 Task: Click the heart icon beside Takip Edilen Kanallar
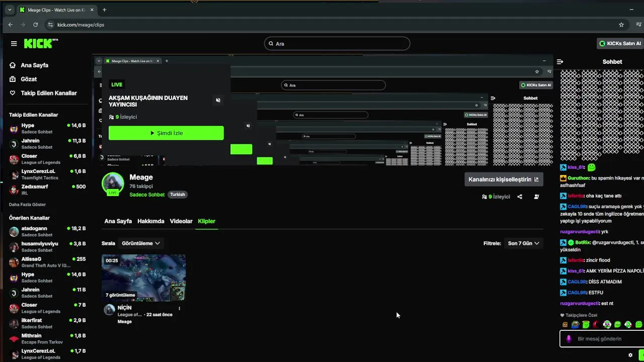pyautogui.click(x=13, y=93)
